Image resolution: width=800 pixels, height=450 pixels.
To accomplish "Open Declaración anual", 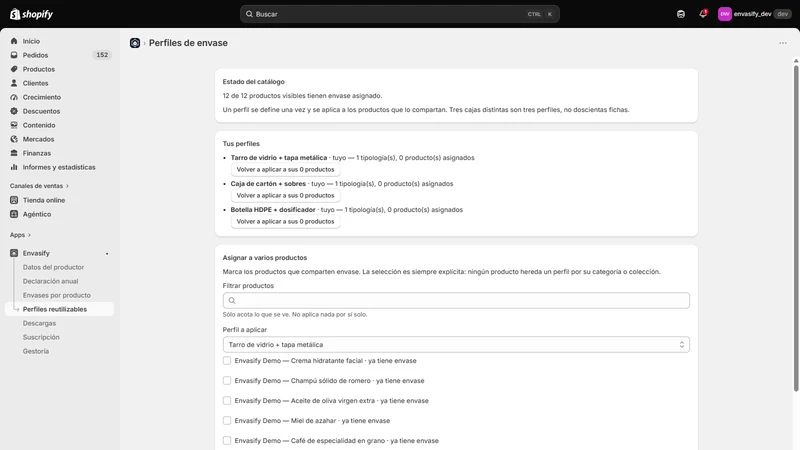I will 50,281.
